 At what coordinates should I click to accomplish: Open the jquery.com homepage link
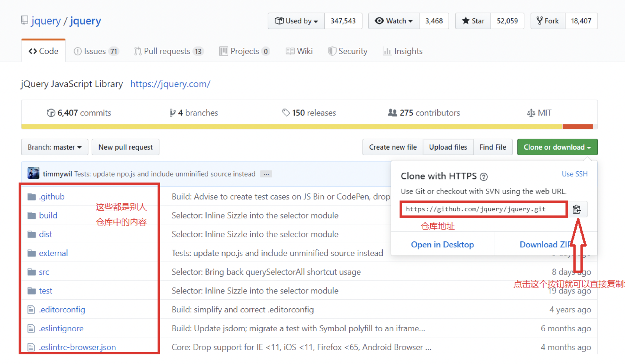point(170,84)
